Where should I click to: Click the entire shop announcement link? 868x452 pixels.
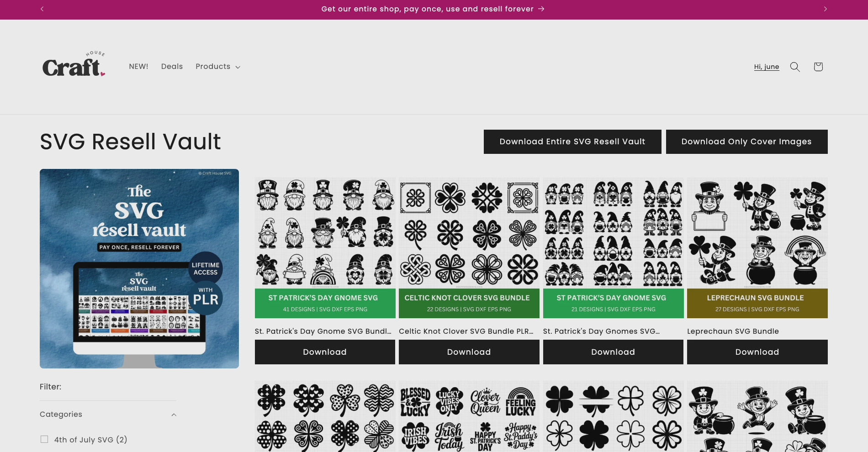433,9
